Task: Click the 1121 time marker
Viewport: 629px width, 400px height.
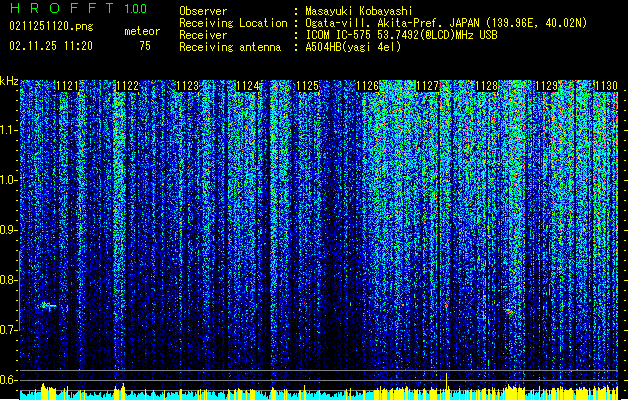Action: click(x=67, y=86)
